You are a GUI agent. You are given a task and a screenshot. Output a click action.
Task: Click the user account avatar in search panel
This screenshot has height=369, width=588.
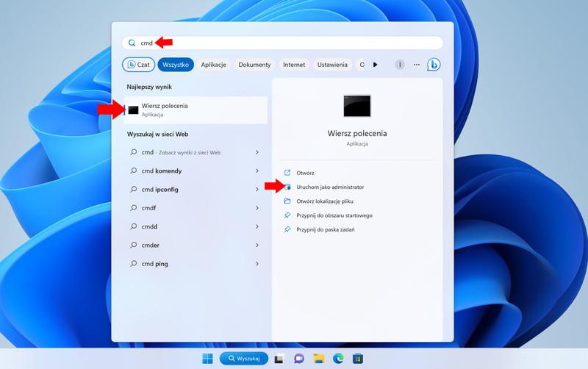pyautogui.click(x=400, y=65)
